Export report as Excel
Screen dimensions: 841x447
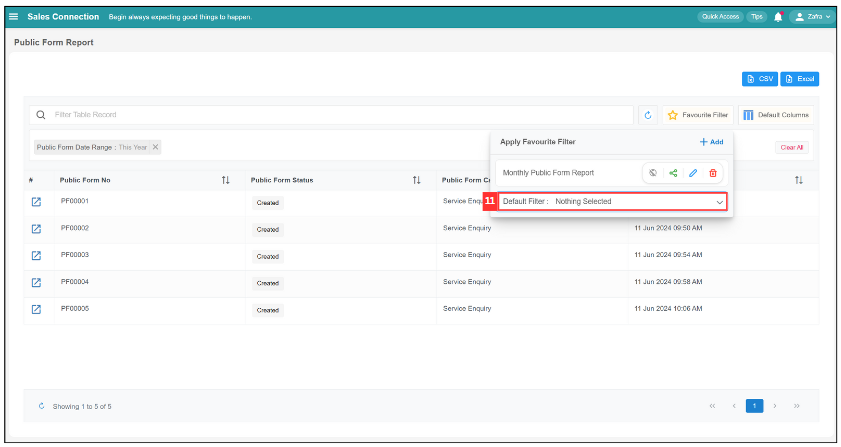[800, 79]
